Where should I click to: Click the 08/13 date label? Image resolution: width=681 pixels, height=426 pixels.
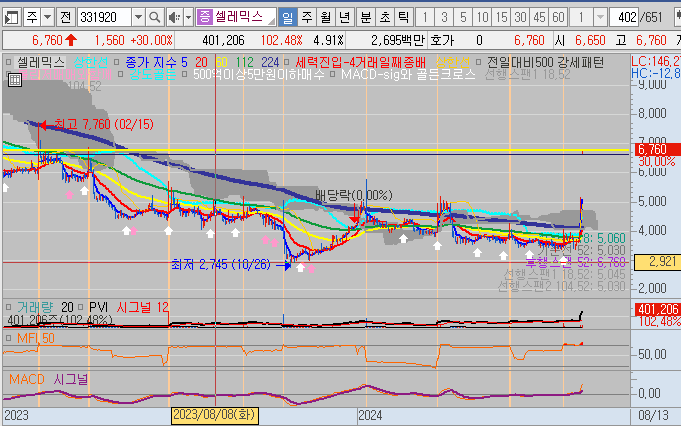(653, 416)
